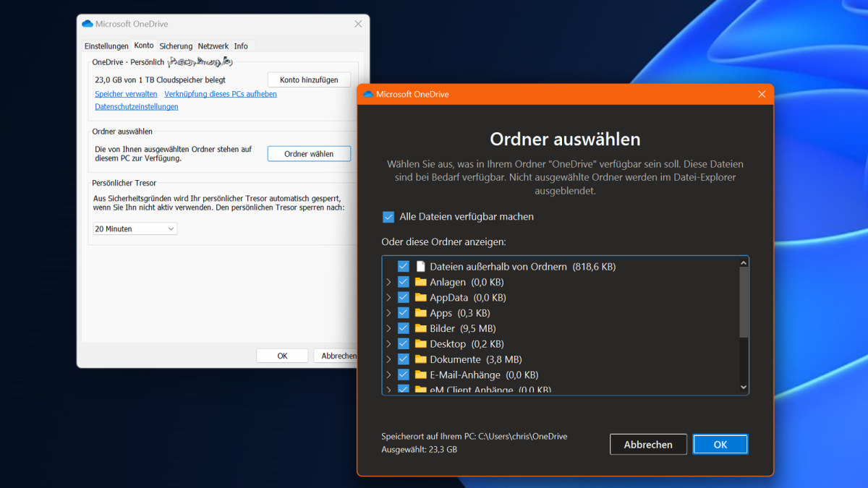Click the Desktop (0,2 KB) row text

467,343
